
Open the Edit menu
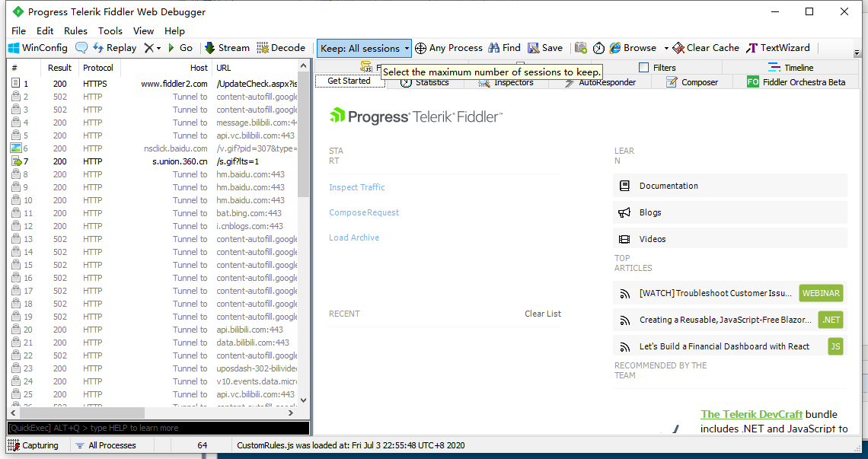pos(45,31)
